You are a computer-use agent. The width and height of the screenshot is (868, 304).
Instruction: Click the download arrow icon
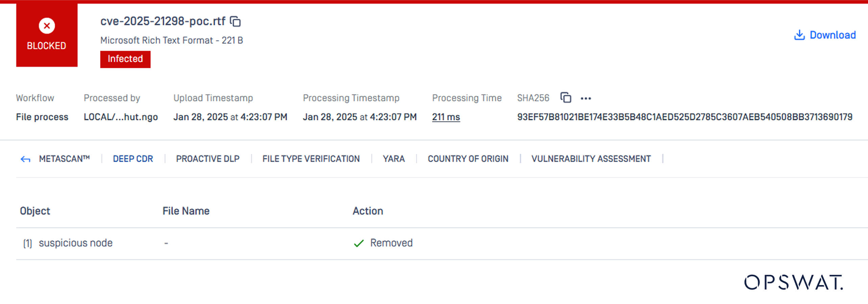(x=799, y=35)
